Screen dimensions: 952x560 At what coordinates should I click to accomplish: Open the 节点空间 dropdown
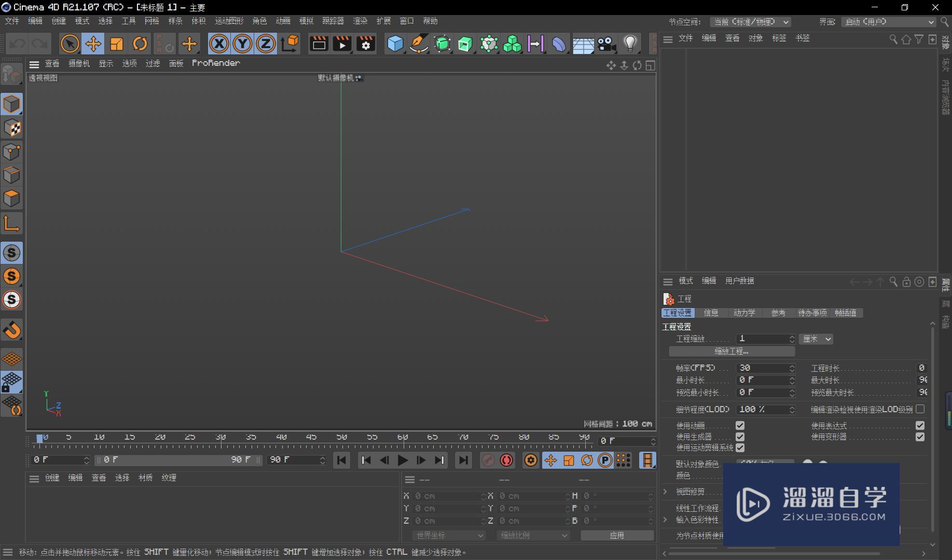750,22
